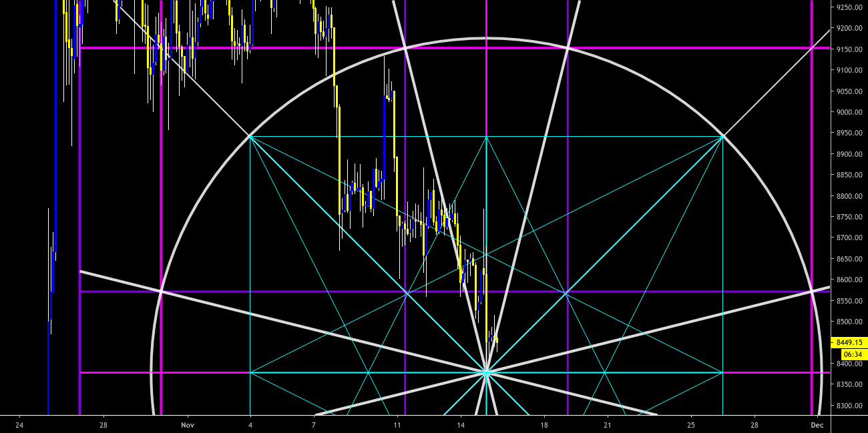Select the white Gann fan diagonal line

click(x=300, y=314)
